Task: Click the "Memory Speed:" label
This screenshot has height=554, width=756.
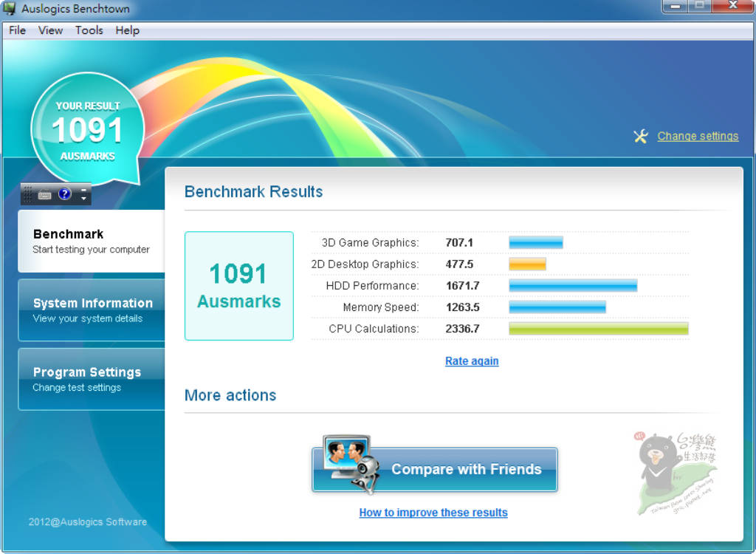Action: 381,307
